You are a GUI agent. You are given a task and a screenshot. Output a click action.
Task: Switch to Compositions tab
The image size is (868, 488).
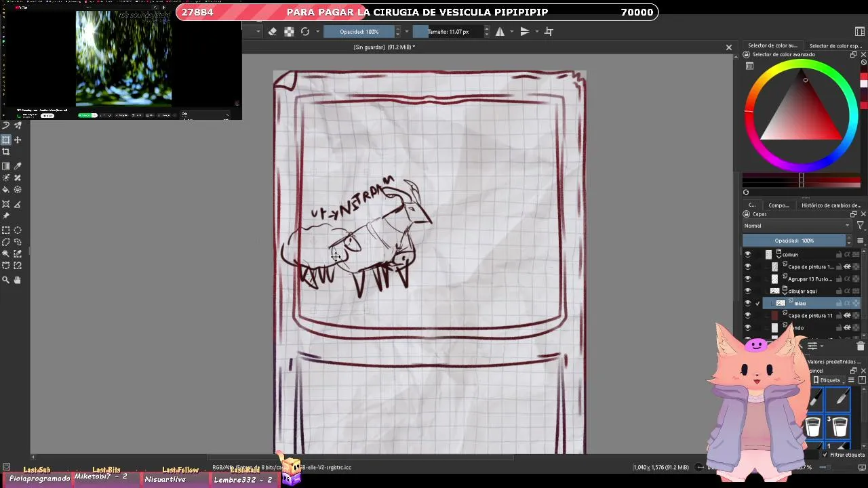778,205
